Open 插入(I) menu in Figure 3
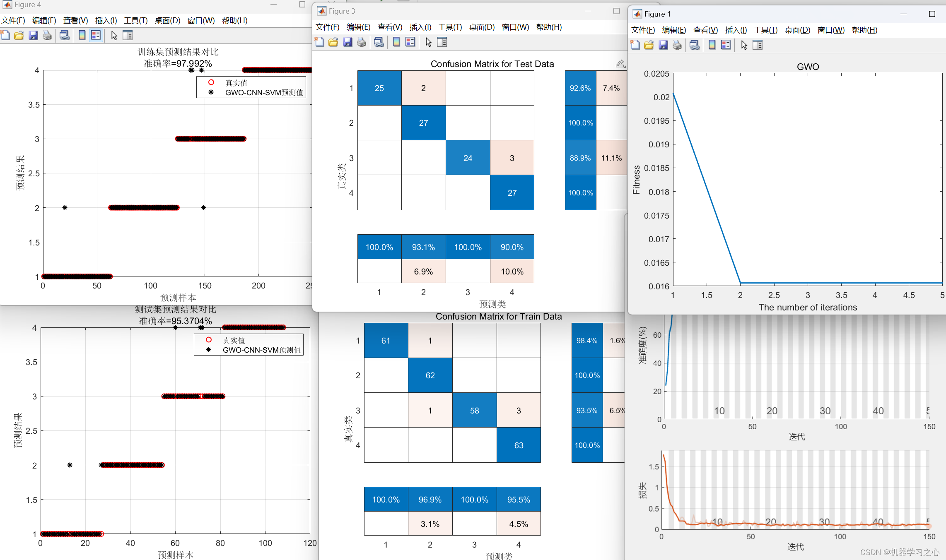This screenshot has height=560, width=946. (x=421, y=27)
